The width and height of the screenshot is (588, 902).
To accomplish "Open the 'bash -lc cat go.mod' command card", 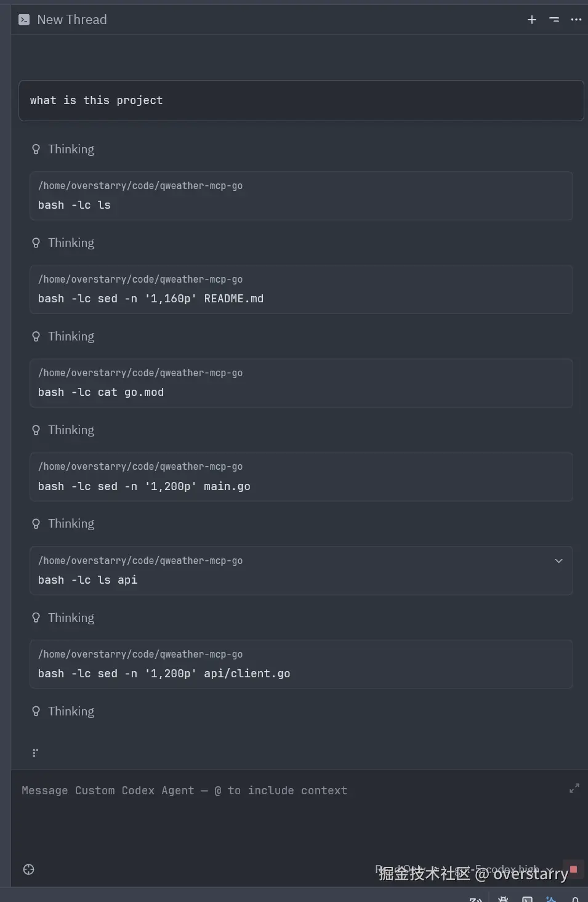I will coord(301,383).
